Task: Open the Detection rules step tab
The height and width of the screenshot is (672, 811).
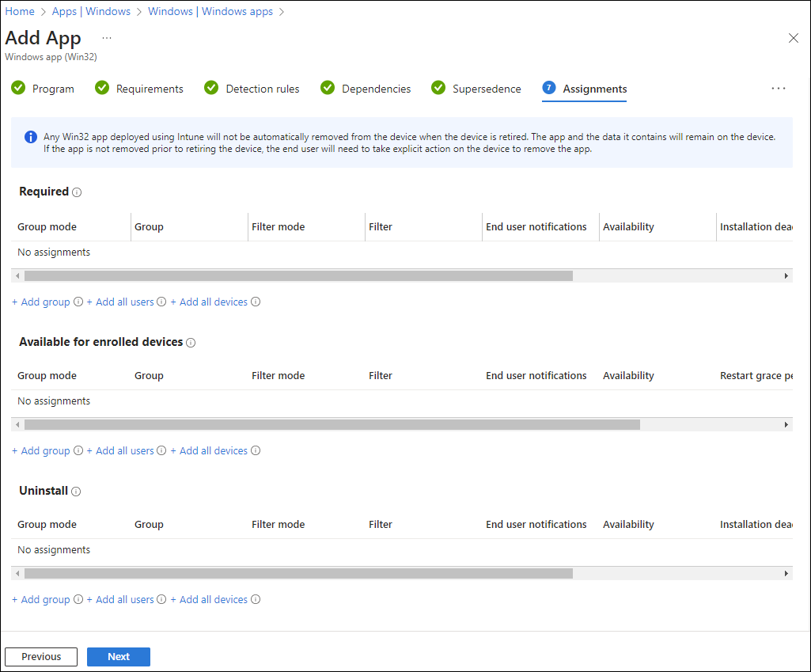Action: click(x=252, y=89)
